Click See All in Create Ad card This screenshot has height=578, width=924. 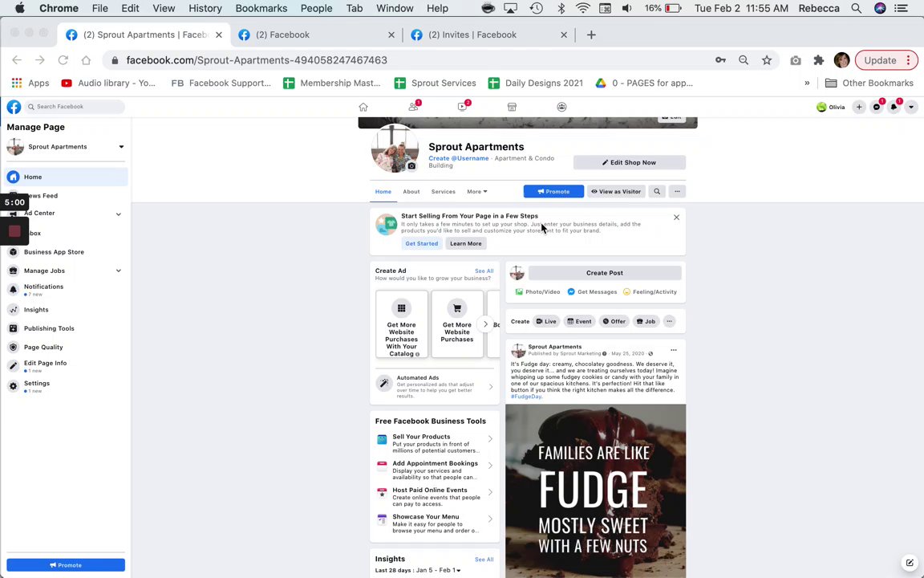click(484, 271)
